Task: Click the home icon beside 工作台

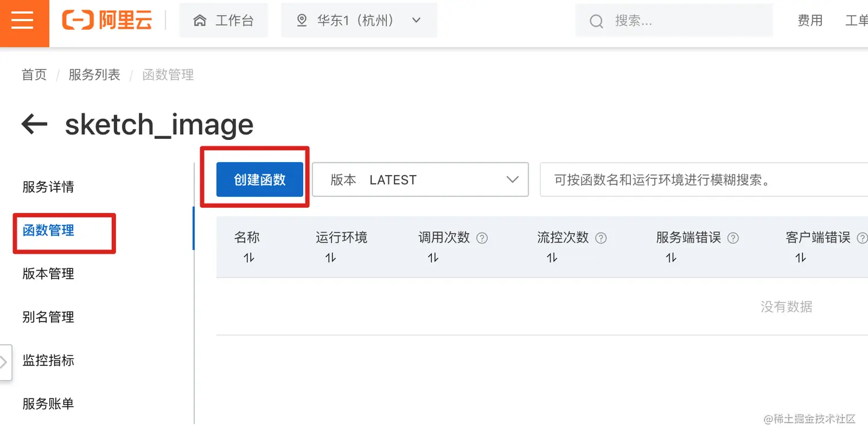Action: coord(200,21)
